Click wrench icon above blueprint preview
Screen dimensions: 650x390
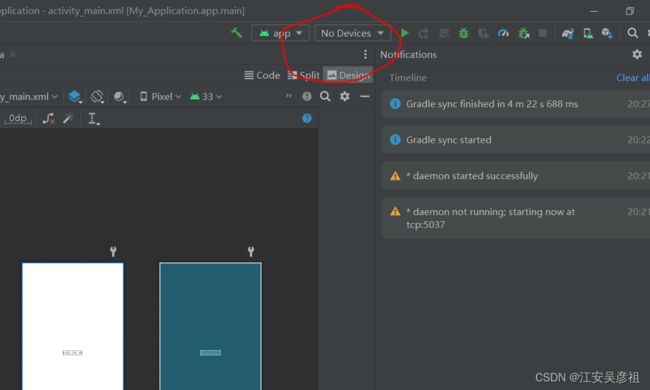pos(251,251)
